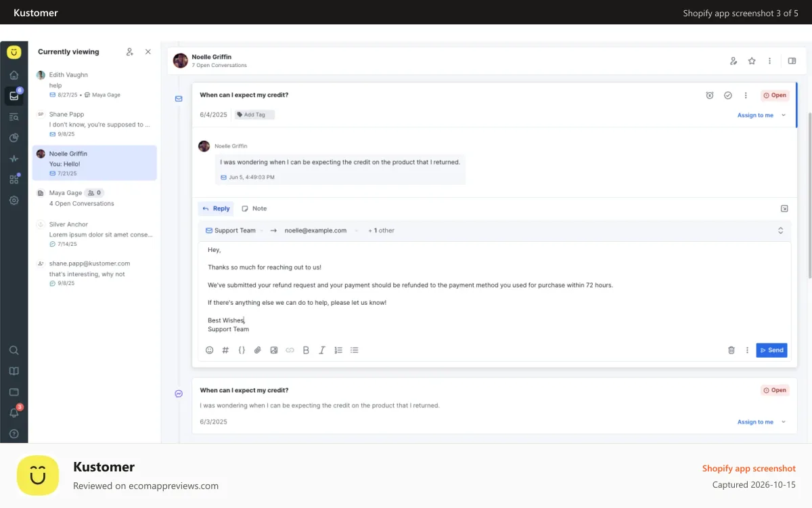This screenshot has width=812, height=508.
Task: Expand arrow beside second Assign to me
Action: 784,422
